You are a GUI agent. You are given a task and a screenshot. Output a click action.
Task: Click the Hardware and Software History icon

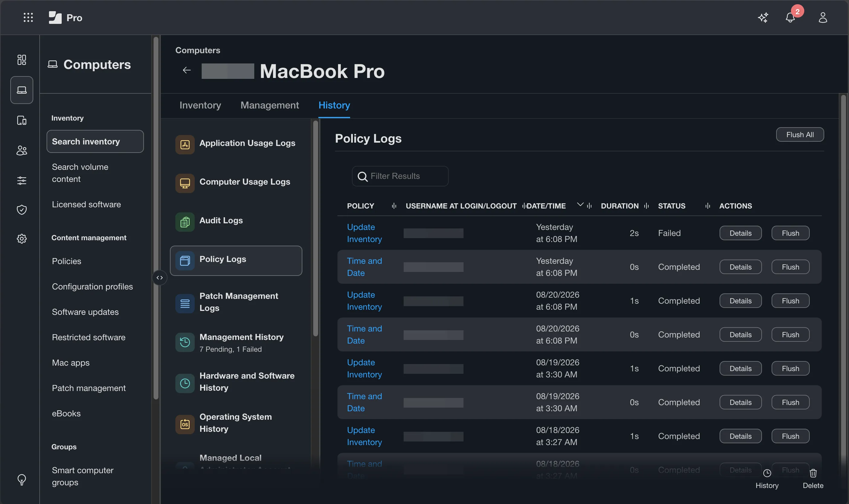point(185,383)
